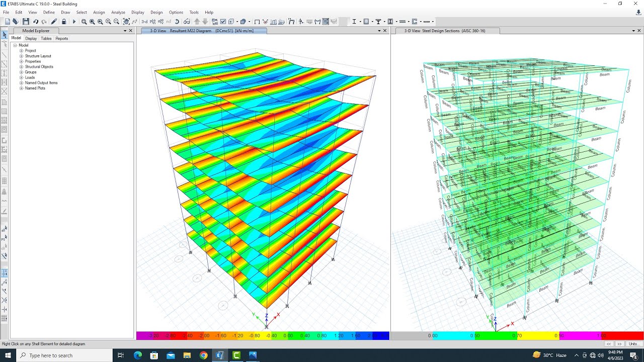Click cyan 0.50 segment of design ratio legend
This screenshot has width=644, height=362.
click(454, 335)
